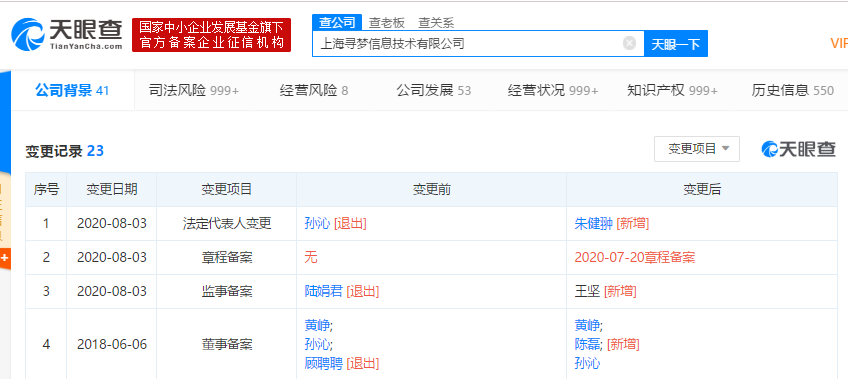Open 黄峥 link in 变更前 column

[317, 325]
